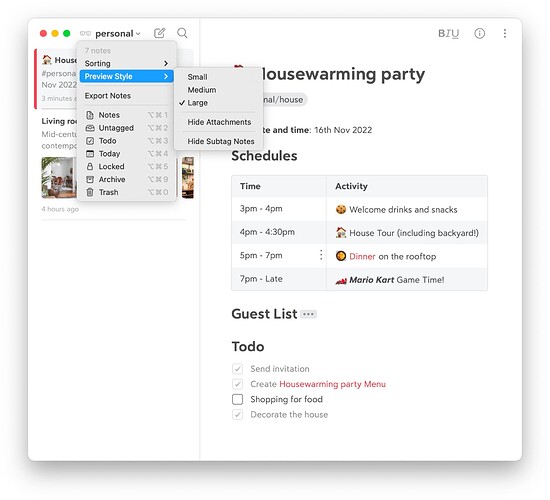
Task: Uncheck the Decorate the house checkbox
Action: tap(237, 415)
